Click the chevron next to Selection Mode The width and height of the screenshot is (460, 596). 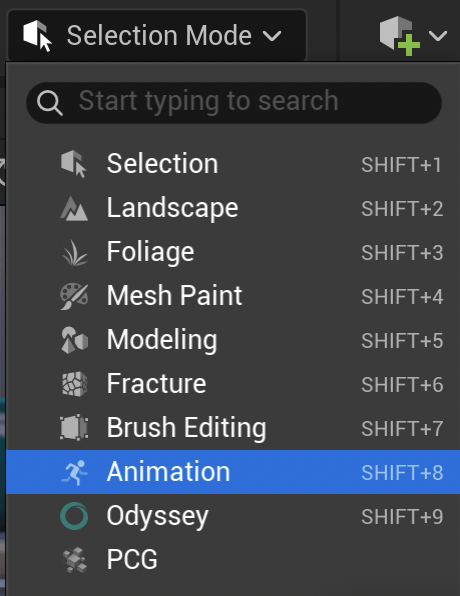point(272,36)
